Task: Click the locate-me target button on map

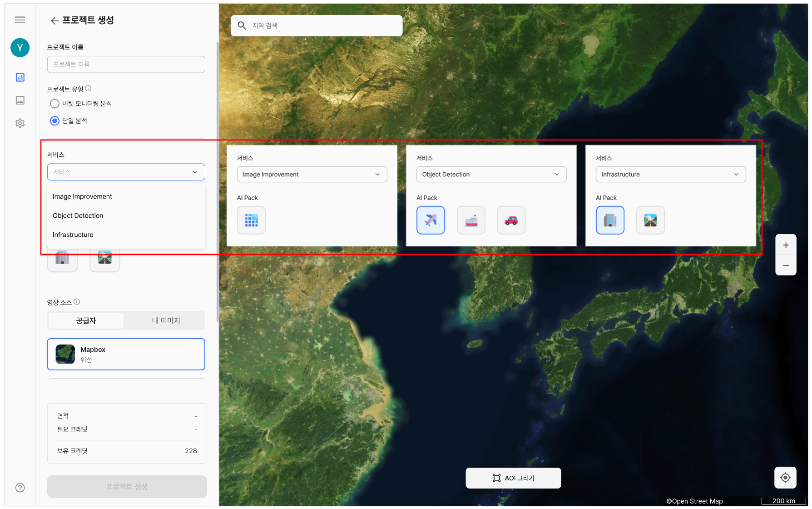Action: coord(785,478)
